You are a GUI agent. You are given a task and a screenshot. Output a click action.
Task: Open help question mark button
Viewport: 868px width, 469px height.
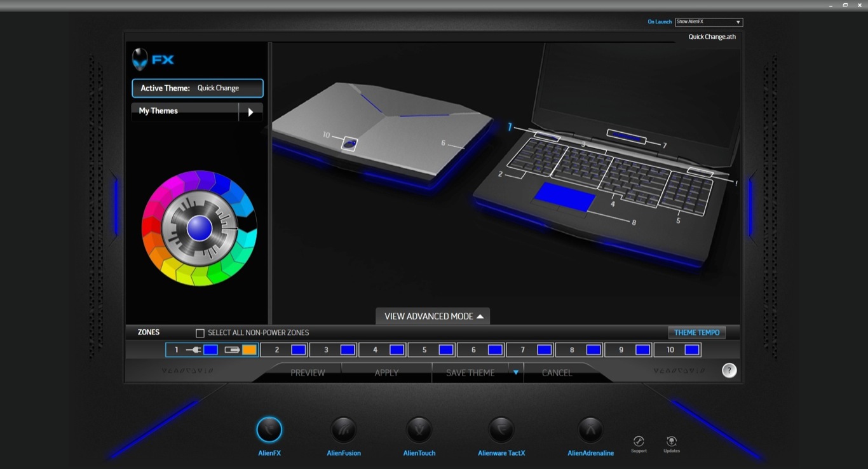[x=729, y=370]
